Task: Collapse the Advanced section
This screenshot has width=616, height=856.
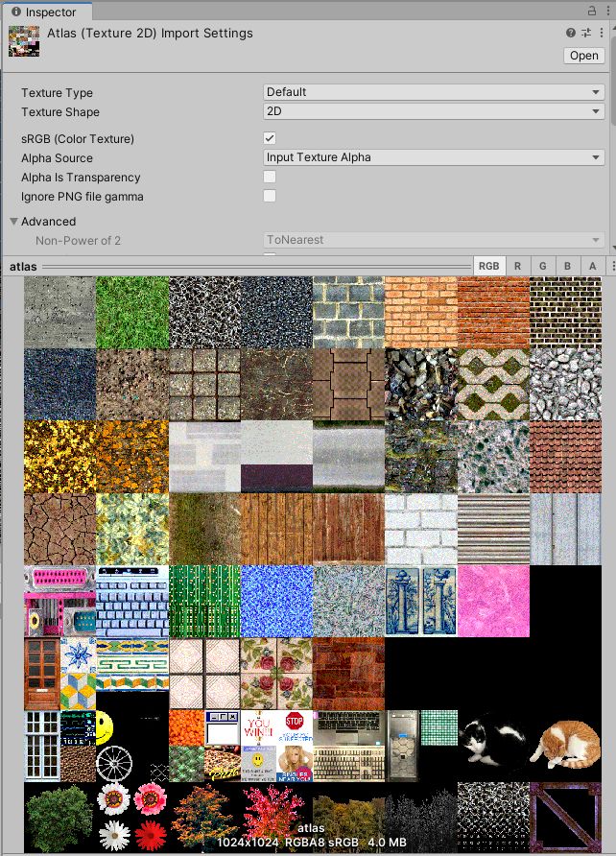Action: click(14, 221)
